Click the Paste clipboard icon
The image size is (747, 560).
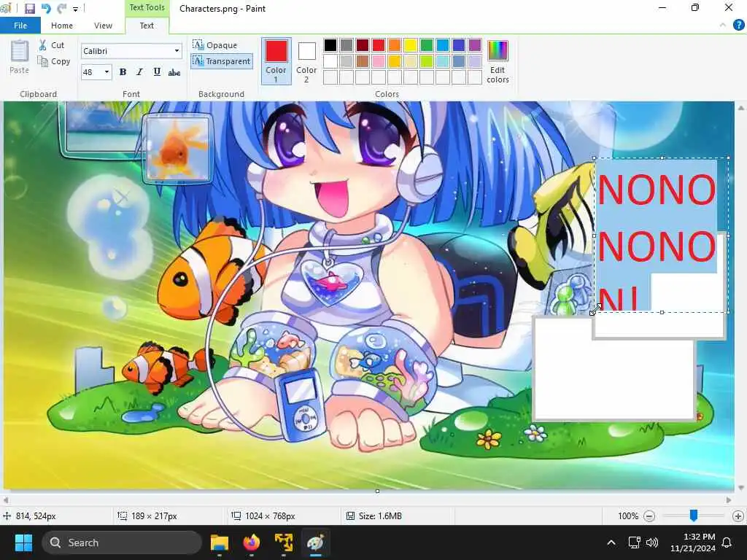point(20,56)
